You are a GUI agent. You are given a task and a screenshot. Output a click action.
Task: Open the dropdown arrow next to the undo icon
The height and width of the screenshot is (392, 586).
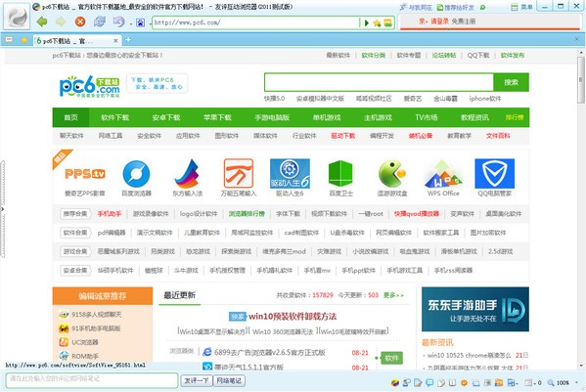click(x=131, y=23)
